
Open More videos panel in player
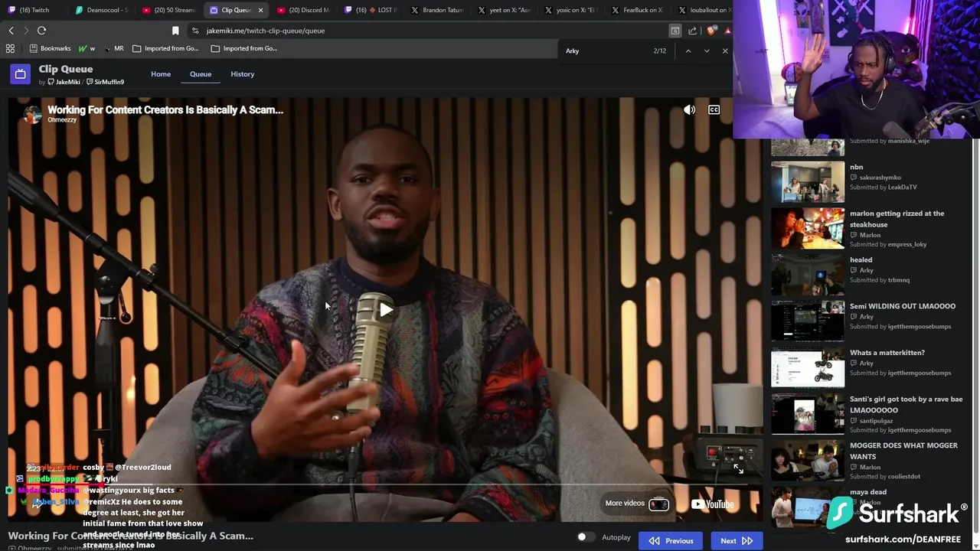[x=637, y=504]
